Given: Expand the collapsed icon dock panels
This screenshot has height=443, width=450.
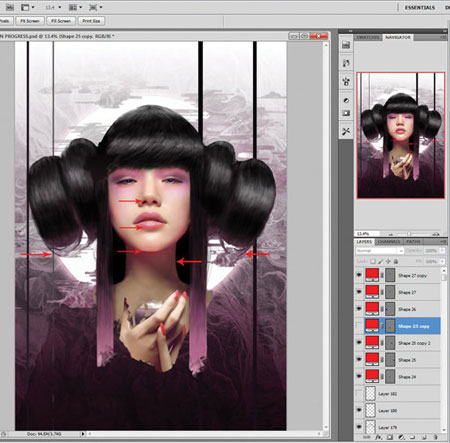Looking at the screenshot, I should [x=350, y=31].
